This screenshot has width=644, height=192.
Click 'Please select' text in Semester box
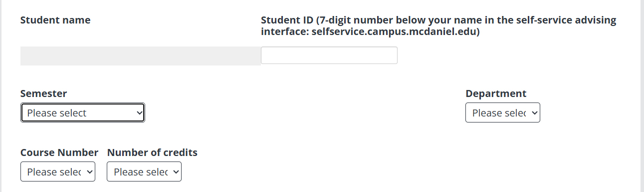click(57, 113)
